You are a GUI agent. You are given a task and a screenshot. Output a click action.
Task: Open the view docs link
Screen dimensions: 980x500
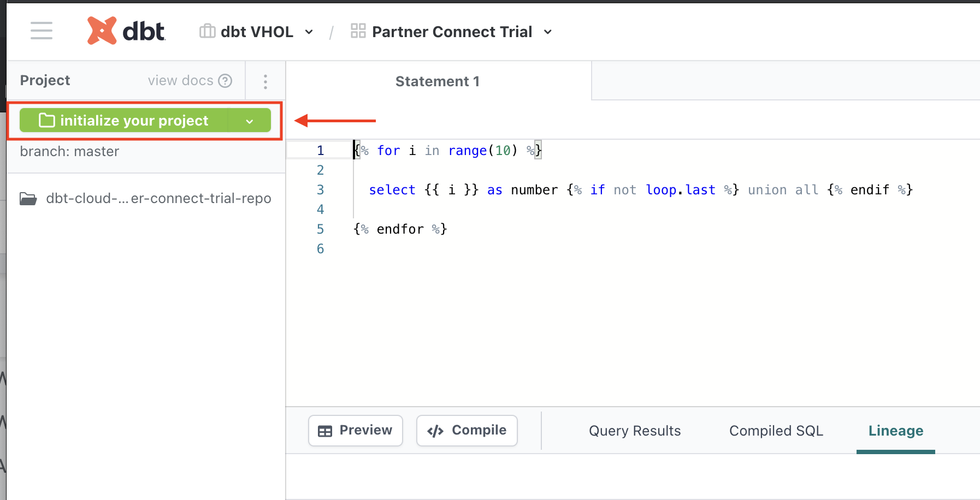click(180, 81)
